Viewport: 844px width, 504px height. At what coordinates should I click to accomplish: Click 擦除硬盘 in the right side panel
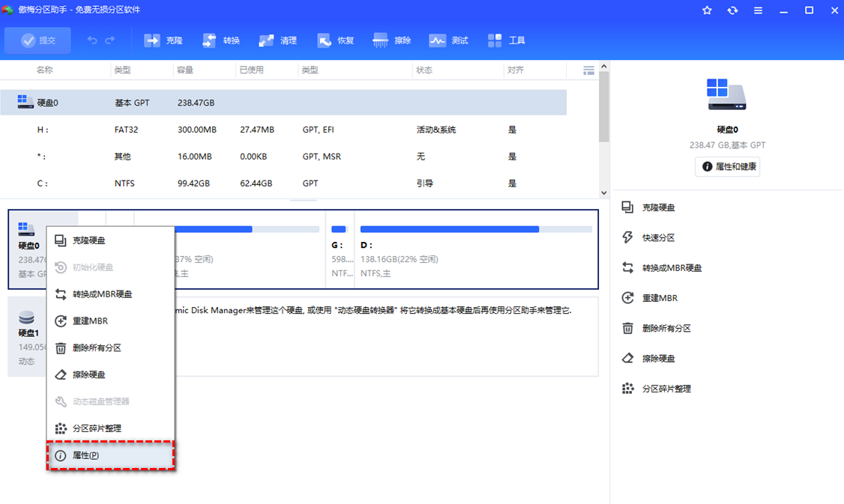tap(648, 358)
